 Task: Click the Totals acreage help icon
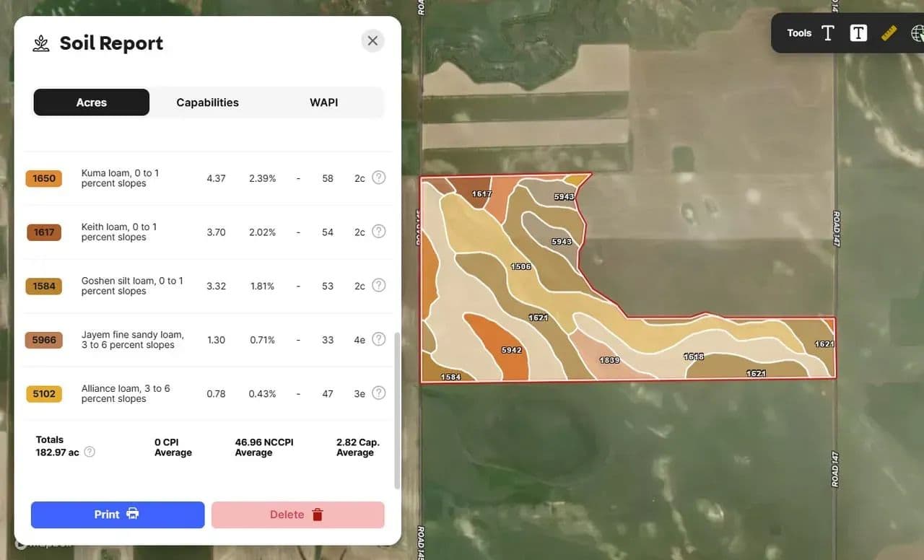(x=90, y=452)
